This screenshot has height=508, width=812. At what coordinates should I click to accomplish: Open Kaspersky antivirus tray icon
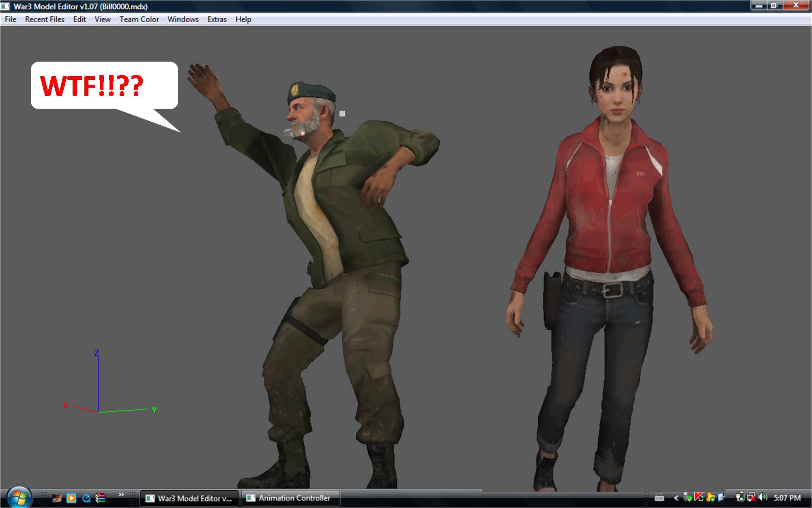[699, 497]
